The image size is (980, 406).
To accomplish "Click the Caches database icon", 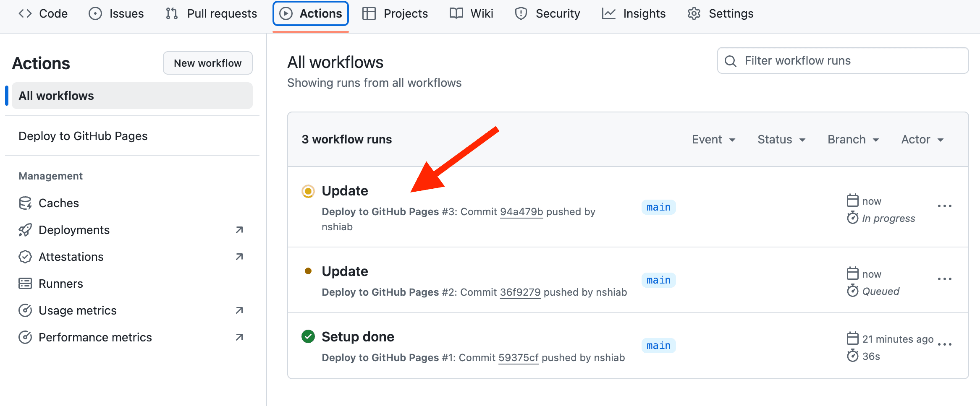I will click(x=25, y=203).
